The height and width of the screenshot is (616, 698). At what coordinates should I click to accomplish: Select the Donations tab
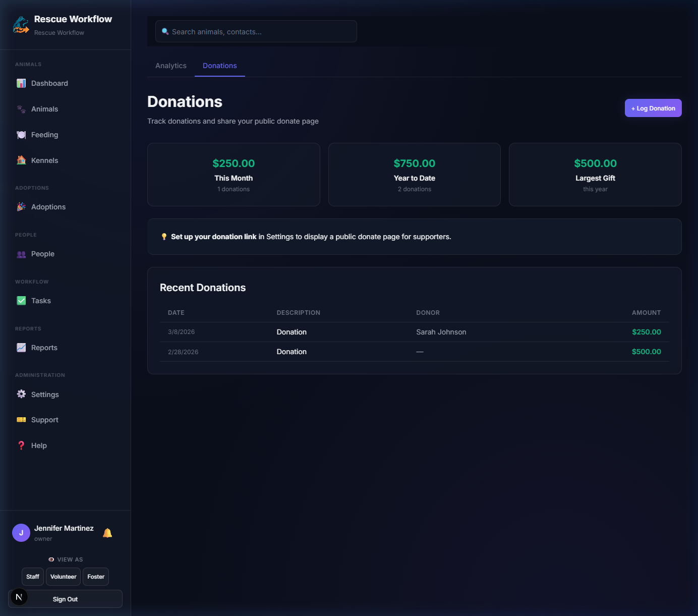point(220,66)
